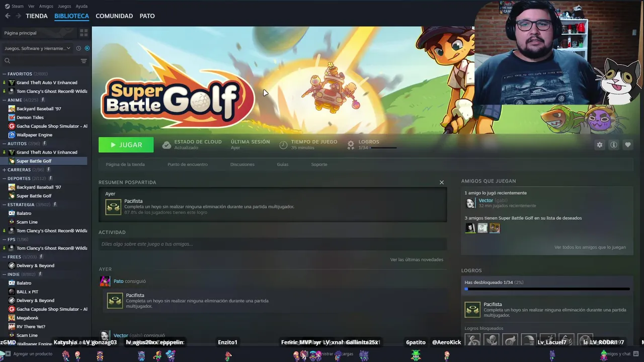Collapse the AUTITOS category
Screen dimensions: 644x362
pos(4,143)
